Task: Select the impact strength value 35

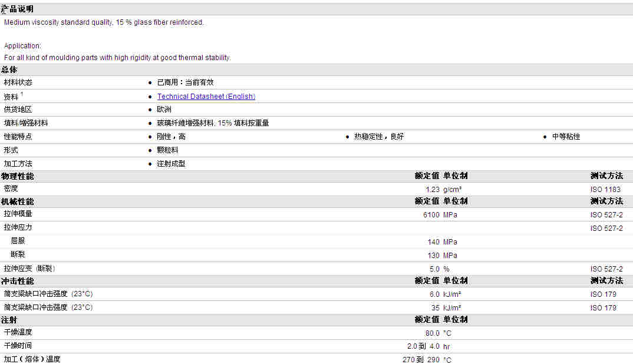Action: 435,307
